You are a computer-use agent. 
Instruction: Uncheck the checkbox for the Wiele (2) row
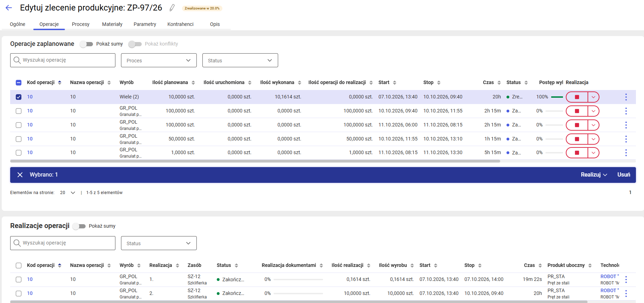point(19,97)
